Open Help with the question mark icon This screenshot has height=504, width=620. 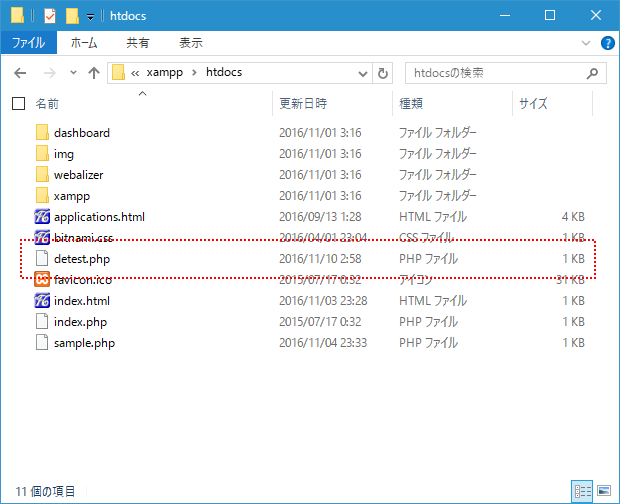point(607,43)
